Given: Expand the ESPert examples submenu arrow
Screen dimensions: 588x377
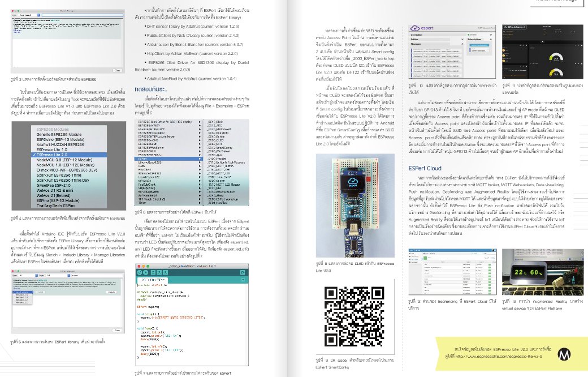Looking at the screenshot, I should [200, 158].
